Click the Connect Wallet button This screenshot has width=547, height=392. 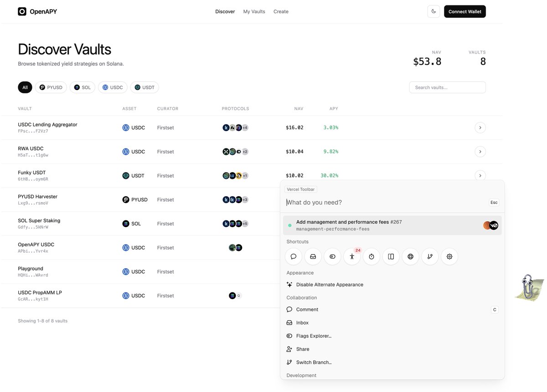pos(465,11)
